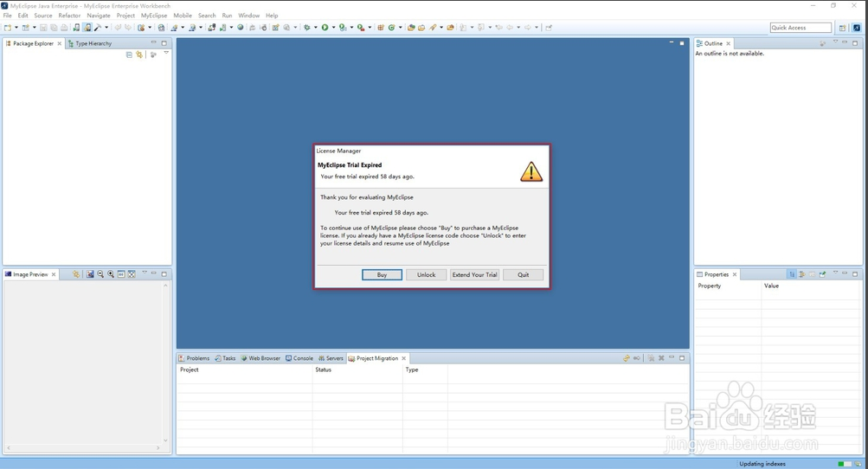Click the Quick Access search field
Screen dimensions: 868x469
point(800,28)
